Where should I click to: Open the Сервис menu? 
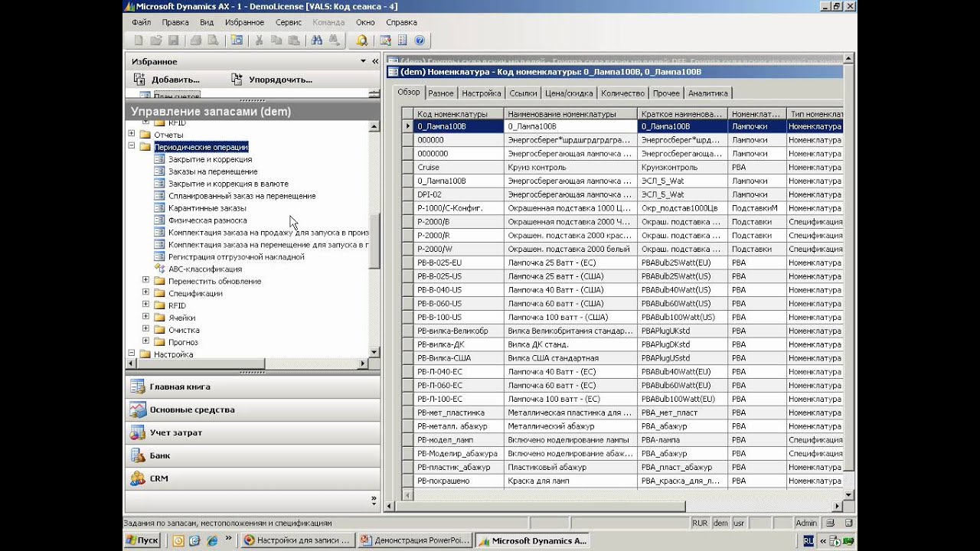tap(289, 22)
